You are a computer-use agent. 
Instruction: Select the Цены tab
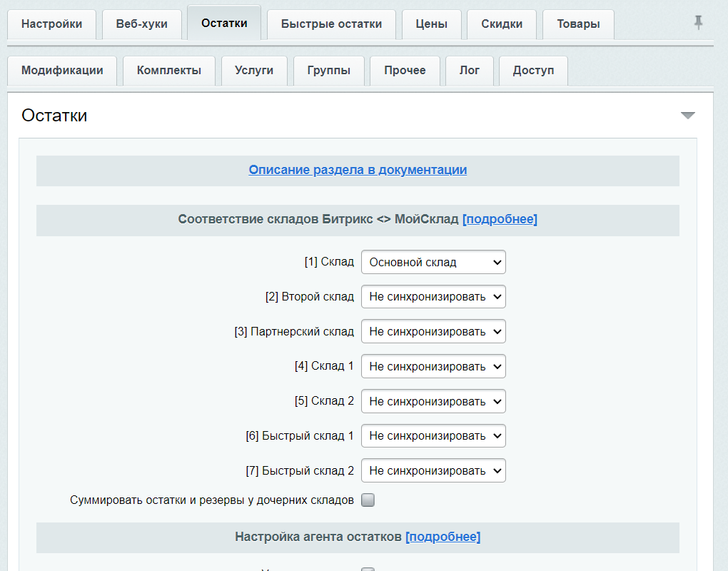431,24
